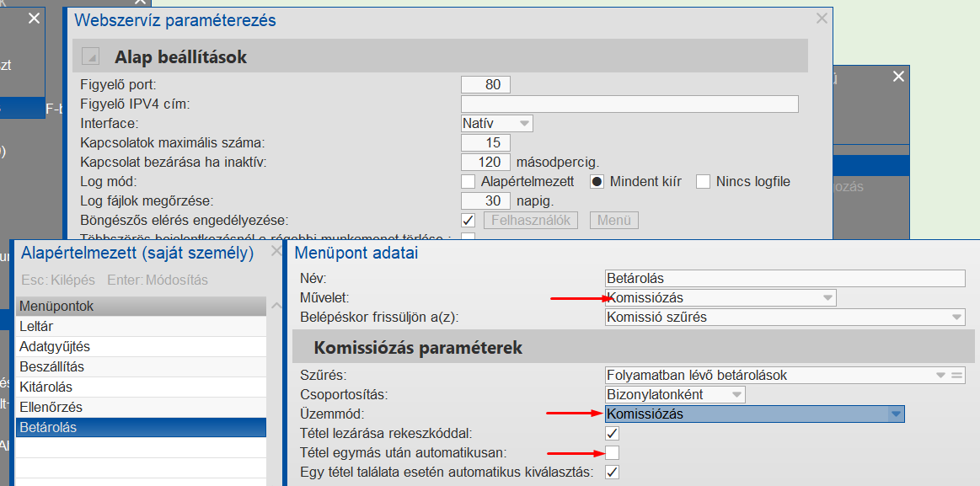Screen dimensions: 980x486
Task: Click the Név field containing Betárolás
Action: (x=785, y=278)
